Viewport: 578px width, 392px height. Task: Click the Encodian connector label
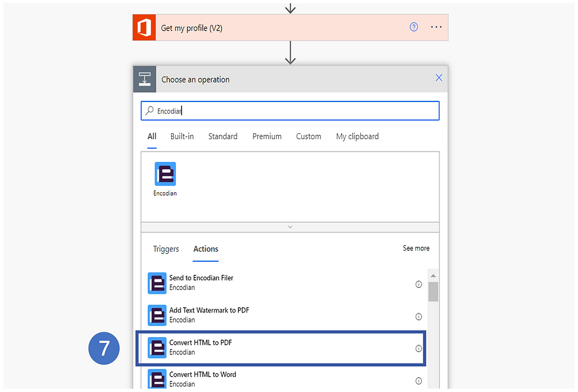[x=165, y=193]
